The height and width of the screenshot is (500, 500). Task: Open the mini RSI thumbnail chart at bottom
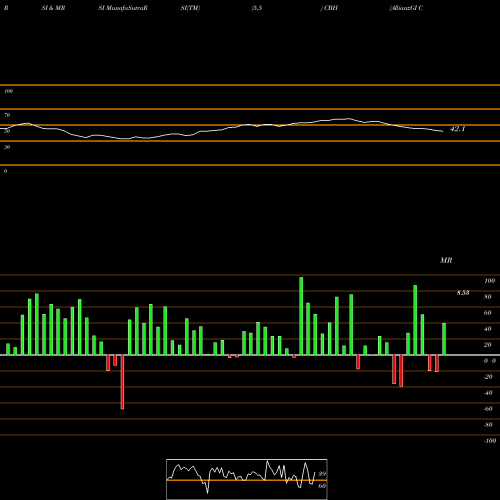(x=247, y=479)
